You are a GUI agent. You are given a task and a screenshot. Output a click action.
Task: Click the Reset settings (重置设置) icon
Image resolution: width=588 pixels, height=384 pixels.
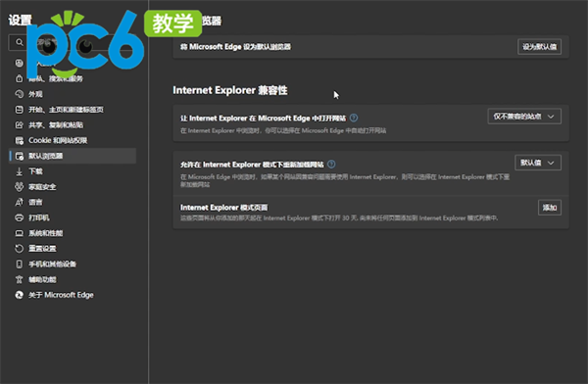click(20, 248)
